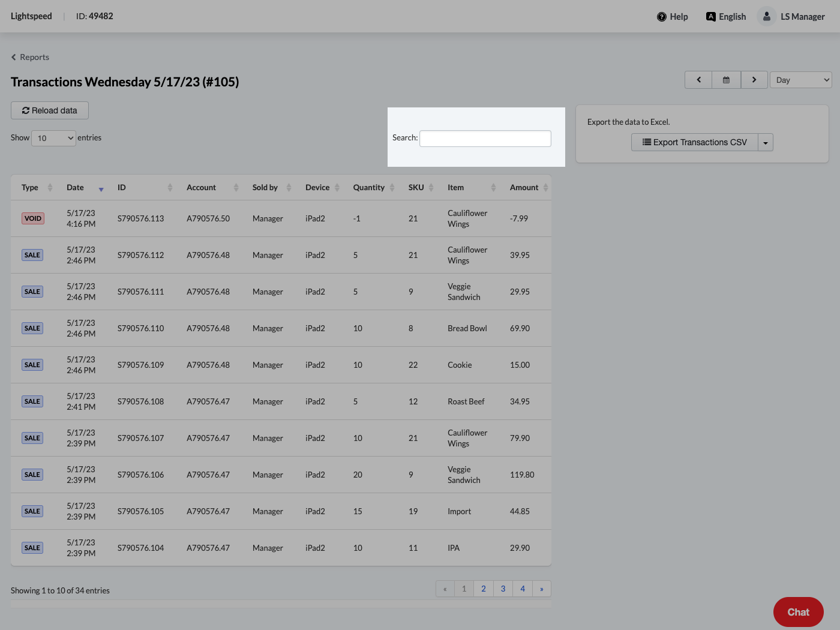Click the Lightspeed logo text

[x=31, y=16]
